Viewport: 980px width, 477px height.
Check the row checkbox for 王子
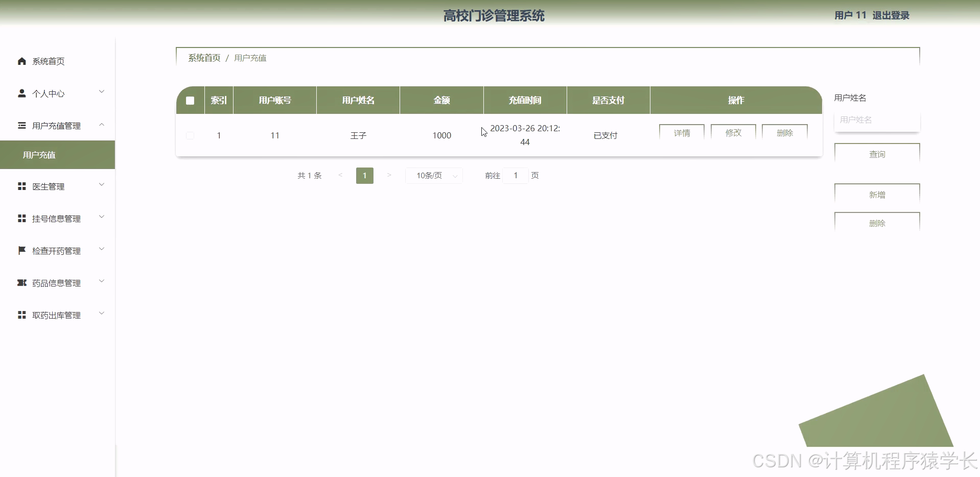190,135
